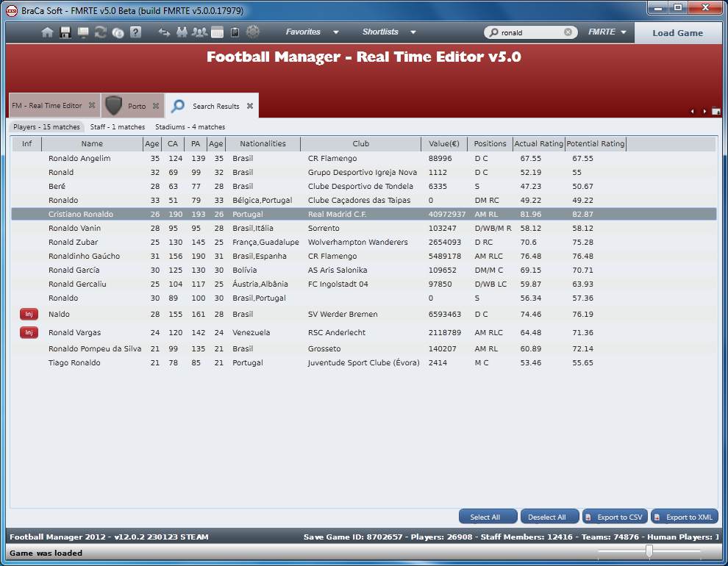Expand the Shortlists dropdown
Screen dimensions: 728x566
[x=389, y=32]
